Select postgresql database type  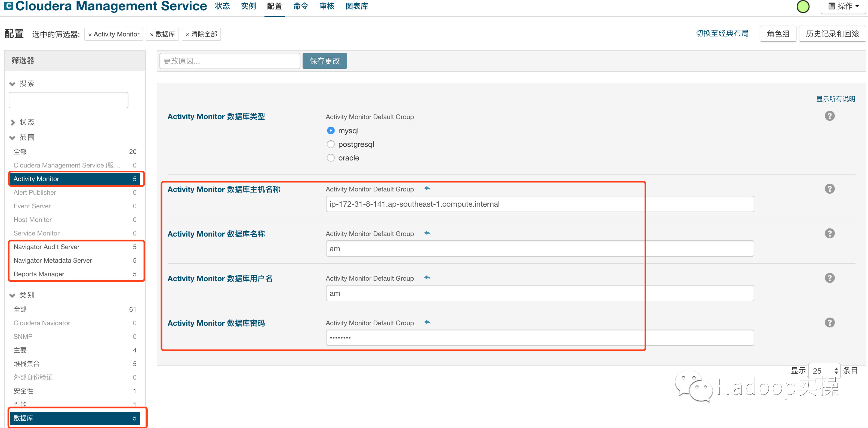tap(331, 144)
